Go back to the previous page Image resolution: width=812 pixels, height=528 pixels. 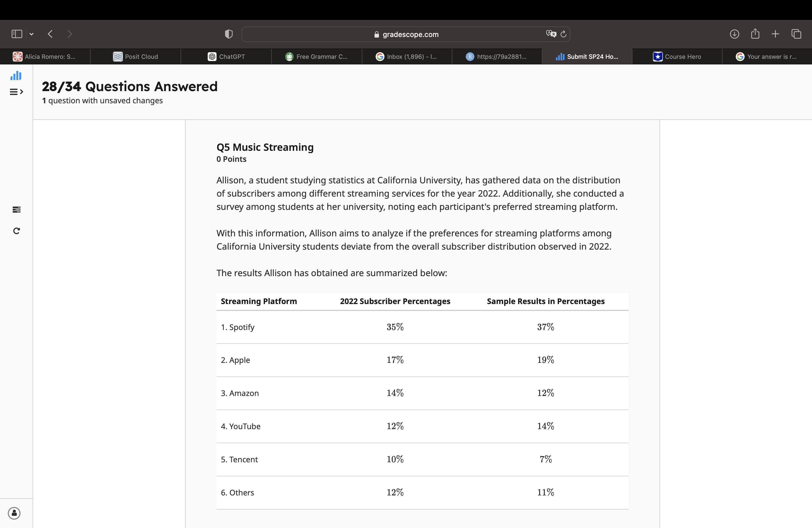[x=50, y=34]
